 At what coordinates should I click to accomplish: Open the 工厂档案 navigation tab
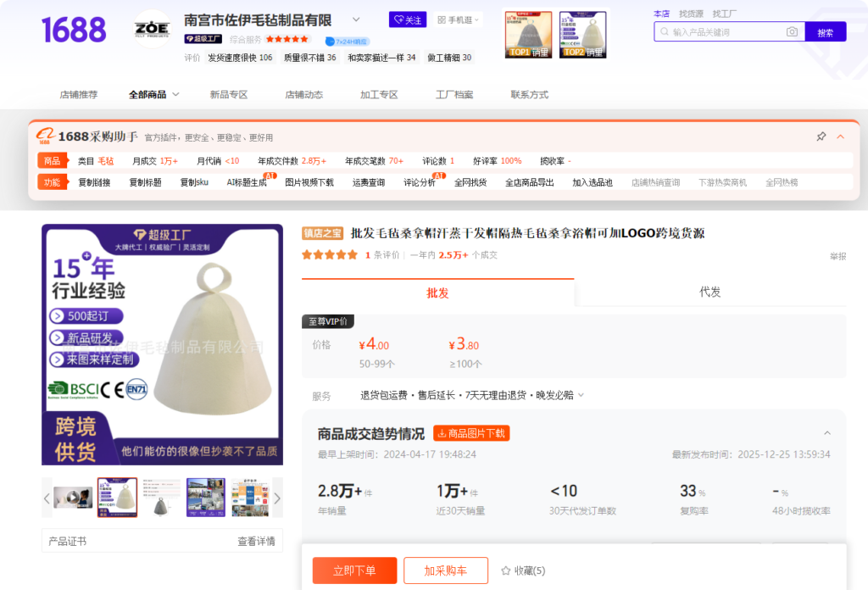pyautogui.click(x=454, y=95)
